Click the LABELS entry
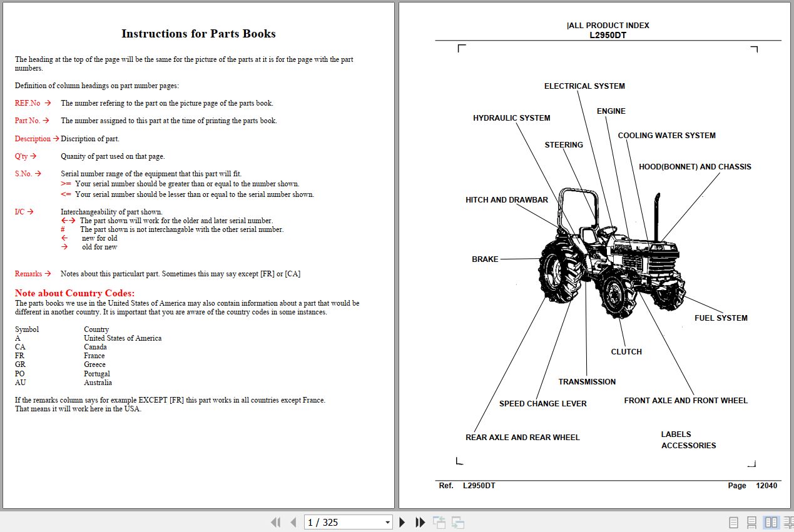This screenshot has width=794, height=532. point(676,434)
